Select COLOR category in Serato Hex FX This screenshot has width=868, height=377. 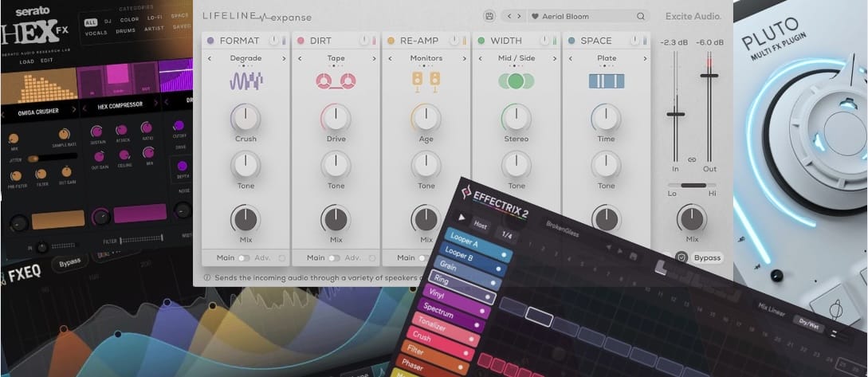pos(130,19)
